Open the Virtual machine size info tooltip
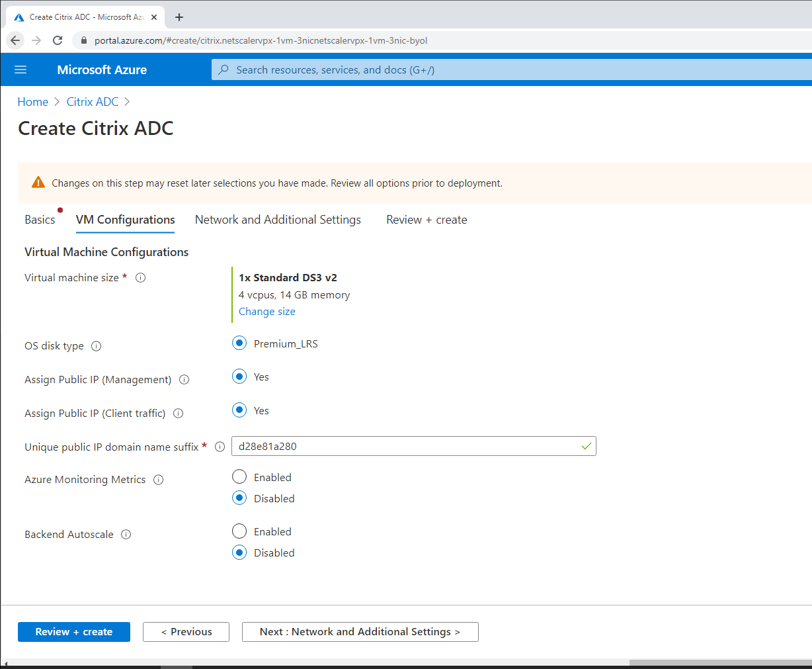 (140, 277)
